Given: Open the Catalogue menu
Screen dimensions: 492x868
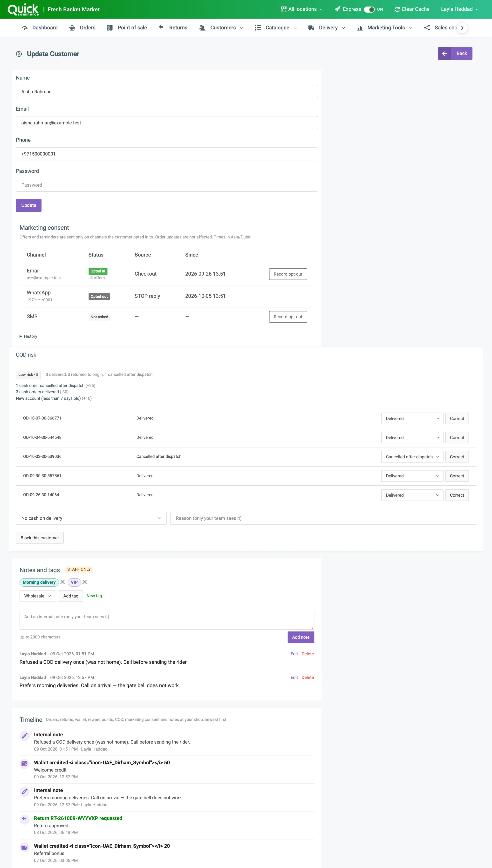Looking at the screenshot, I should pyautogui.click(x=276, y=28).
